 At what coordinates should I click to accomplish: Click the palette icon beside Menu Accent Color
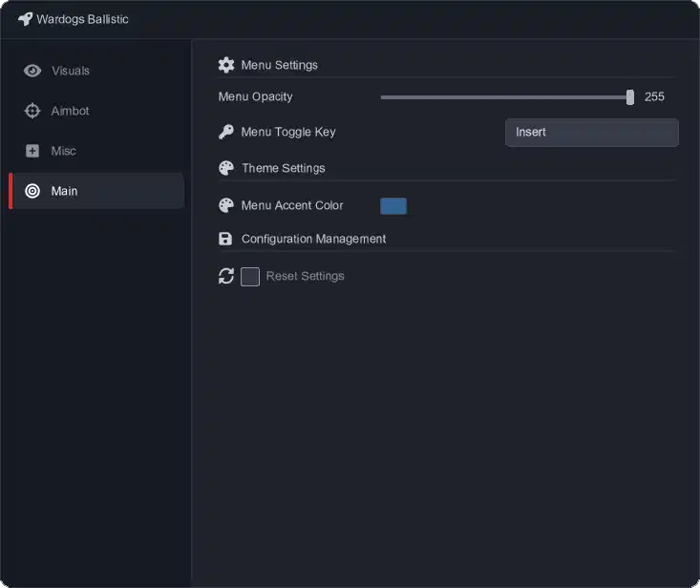pos(226,205)
